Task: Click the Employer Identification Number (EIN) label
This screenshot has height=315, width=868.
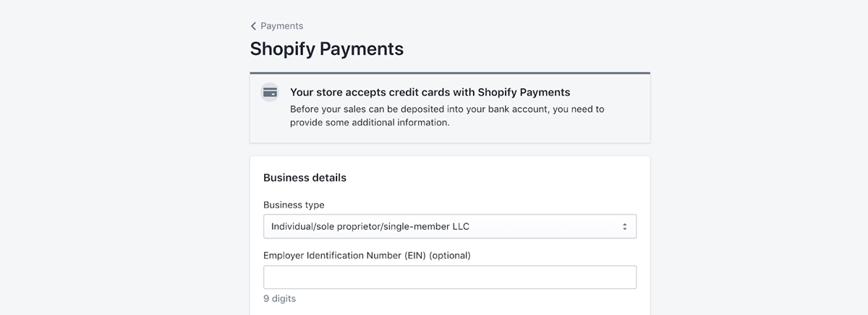Action: (367, 256)
